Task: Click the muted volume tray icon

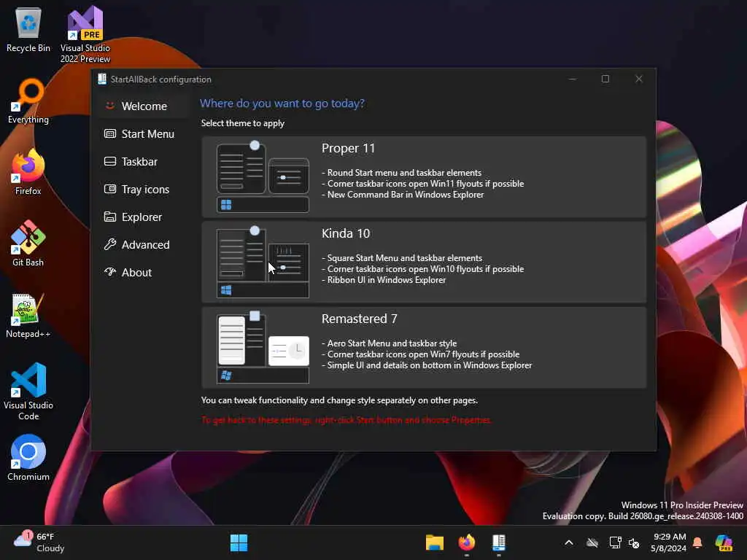Action: coord(634,542)
